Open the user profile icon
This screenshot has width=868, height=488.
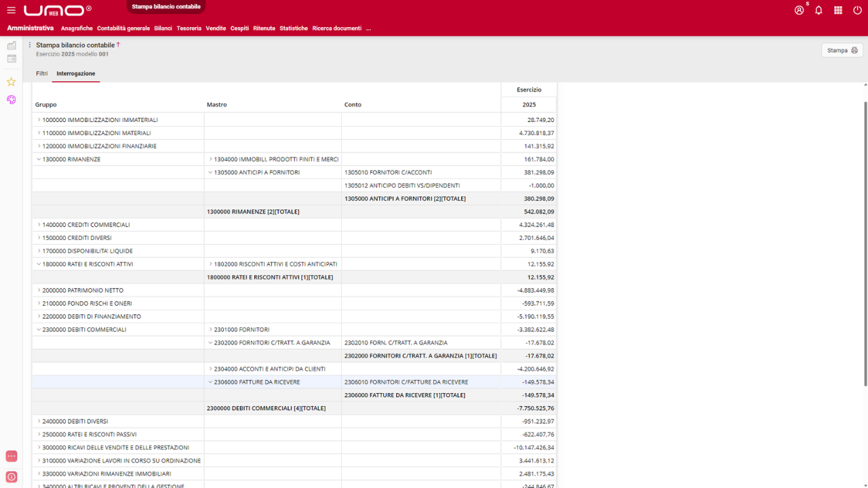click(799, 10)
